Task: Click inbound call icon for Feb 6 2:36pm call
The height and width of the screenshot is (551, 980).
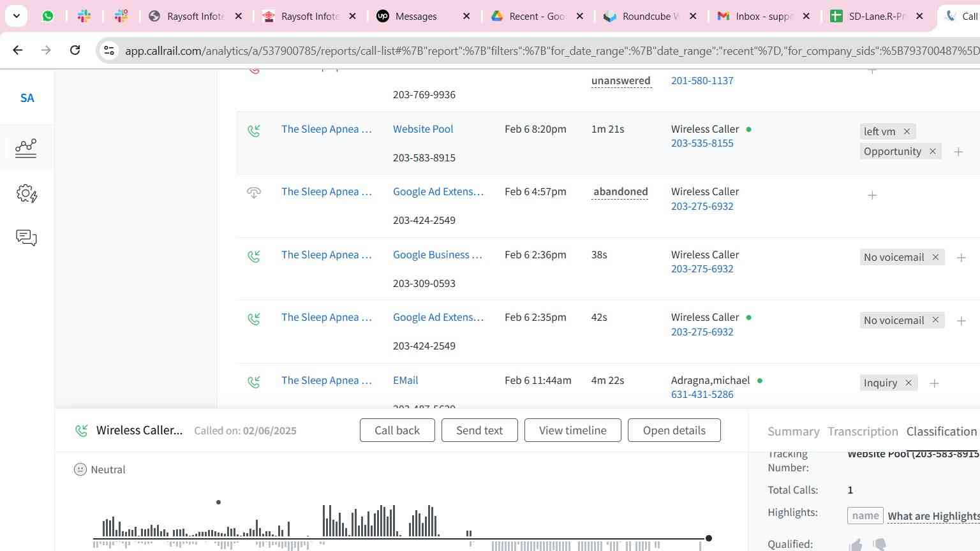Action: (254, 256)
